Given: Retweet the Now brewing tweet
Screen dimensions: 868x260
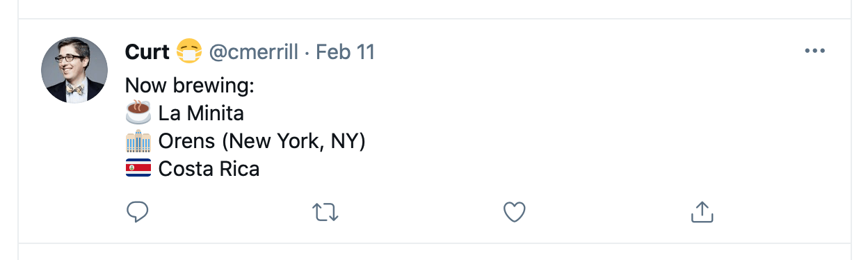Looking at the screenshot, I should (x=326, y=212).
